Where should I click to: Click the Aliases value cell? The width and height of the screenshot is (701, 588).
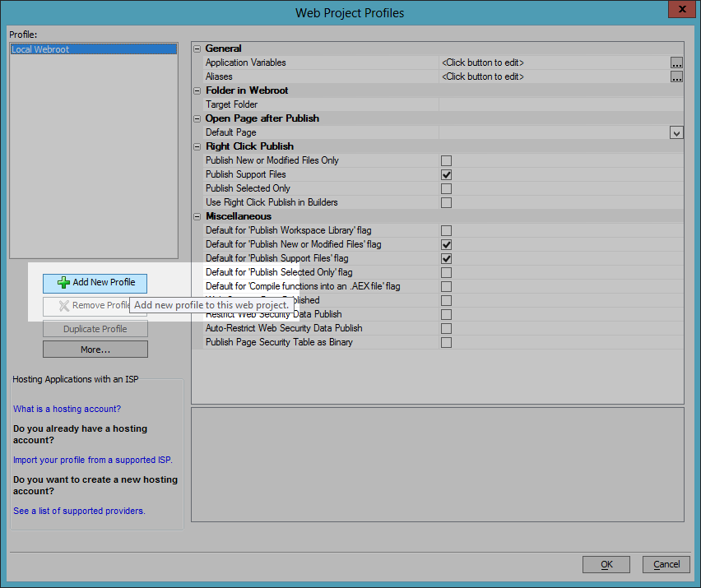point(555,76)
